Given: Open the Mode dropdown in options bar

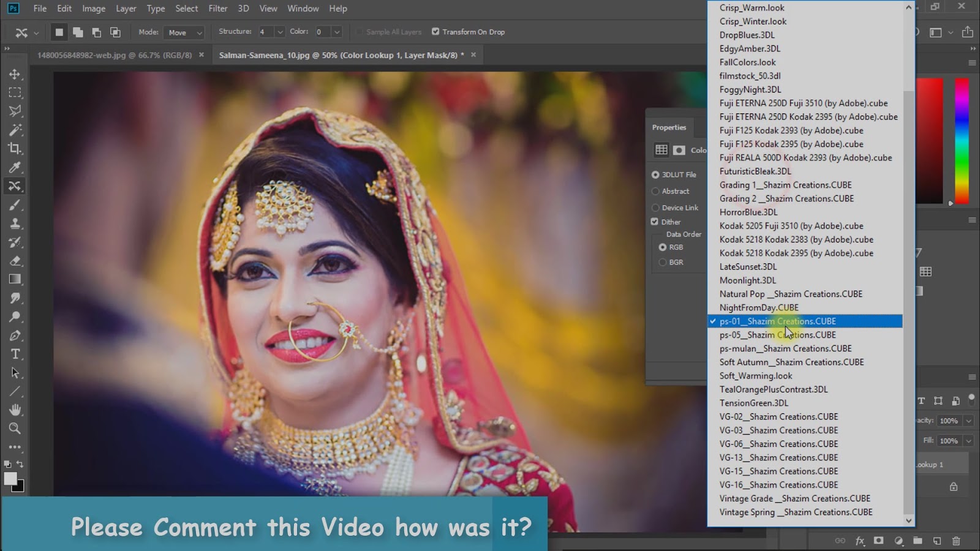Looking at the screenshot, I should tap(183, 32).
